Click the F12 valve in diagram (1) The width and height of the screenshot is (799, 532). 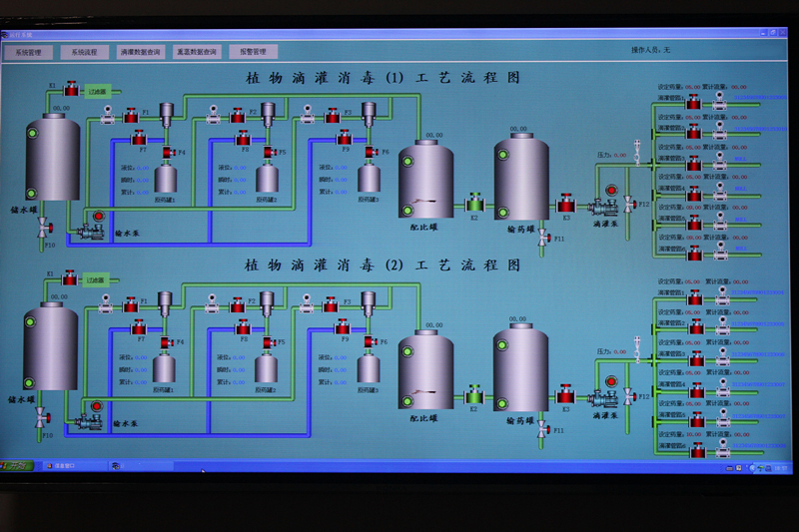click(x=629, y=204)
